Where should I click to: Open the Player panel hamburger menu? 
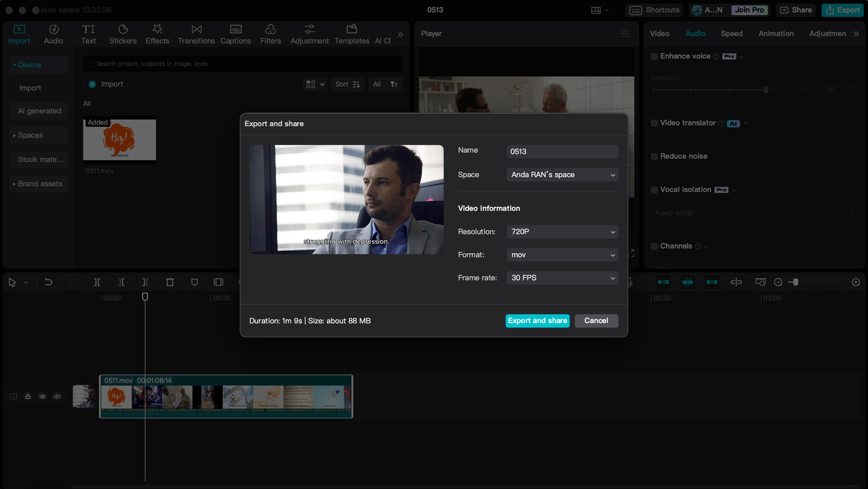click(625, 34)
